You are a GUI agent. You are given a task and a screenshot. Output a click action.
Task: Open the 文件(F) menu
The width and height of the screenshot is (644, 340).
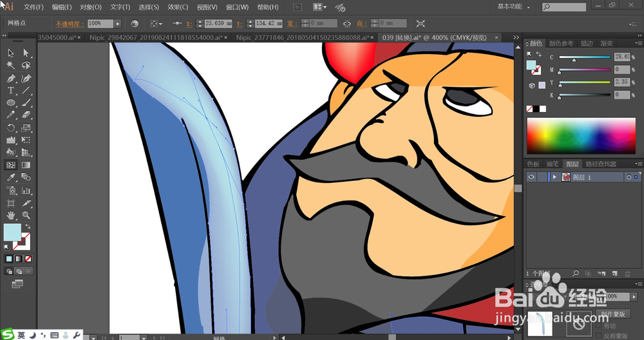(33, 7)
